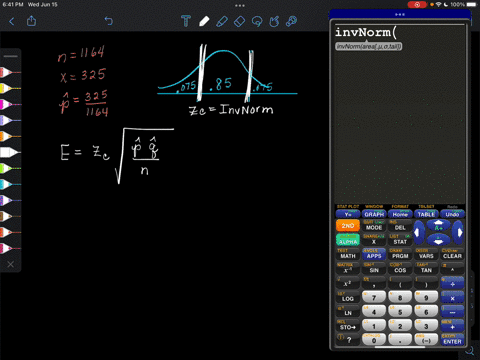
Task: Tap the minus subtraction key
Action: (452, 312)
